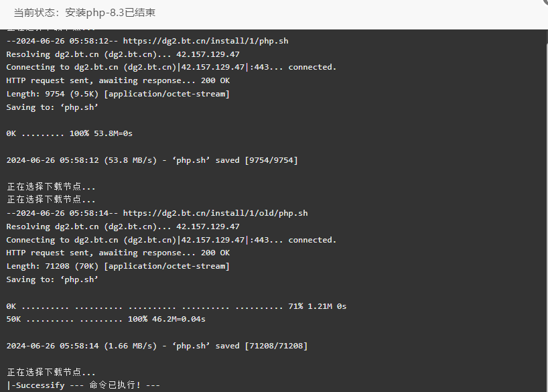Click the last 正在选择下载节点 line above Successify
Viewport: 548px width, 392px height.
click(x=51, y=372)
